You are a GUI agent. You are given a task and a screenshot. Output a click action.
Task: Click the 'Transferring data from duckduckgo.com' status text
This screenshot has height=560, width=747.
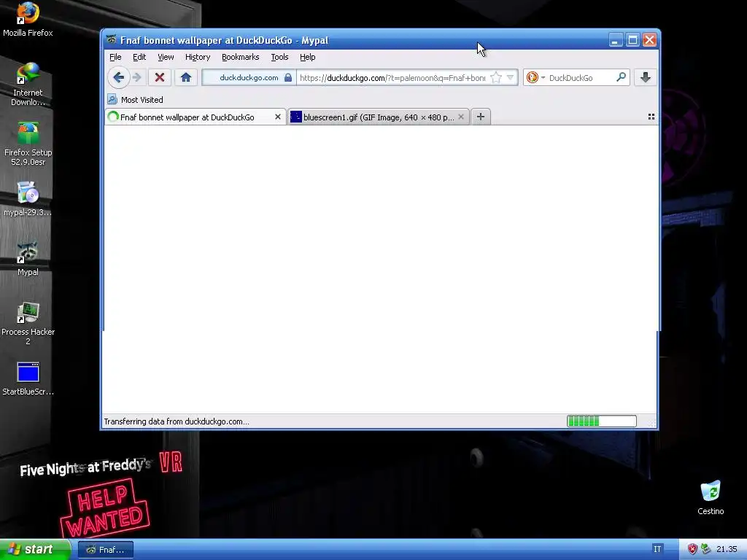click(177, 421)
